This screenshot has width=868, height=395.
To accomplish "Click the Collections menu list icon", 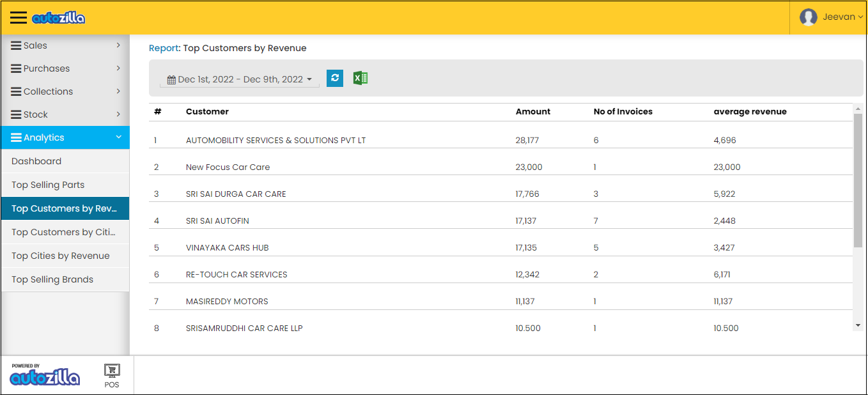I will tap(17, 91).
